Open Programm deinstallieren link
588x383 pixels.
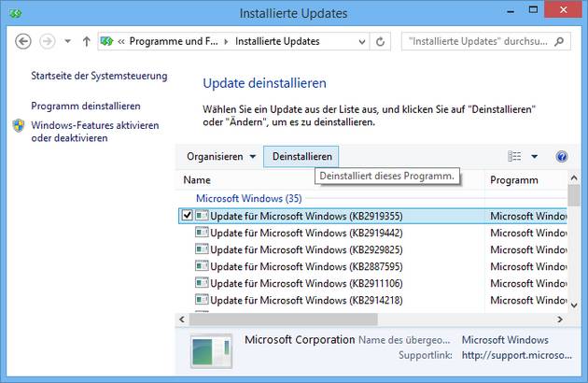coord(86,106)
